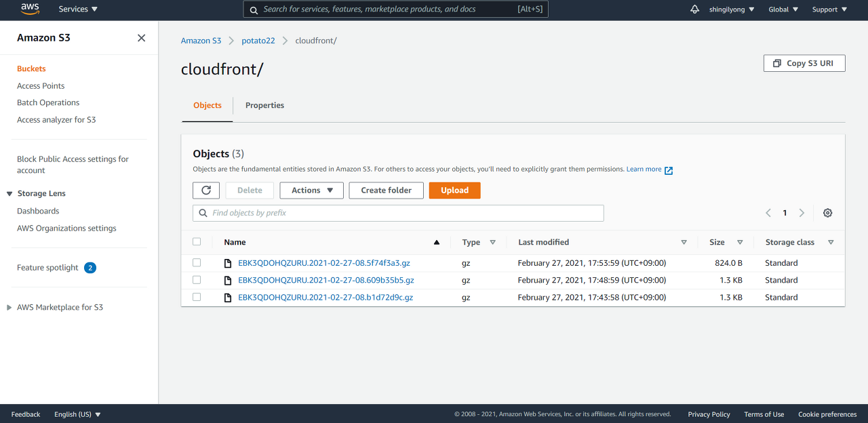868x423 pixels.
Task: Open the Global region dropdown
Action: pyautogui.click(x=783, y=9)
